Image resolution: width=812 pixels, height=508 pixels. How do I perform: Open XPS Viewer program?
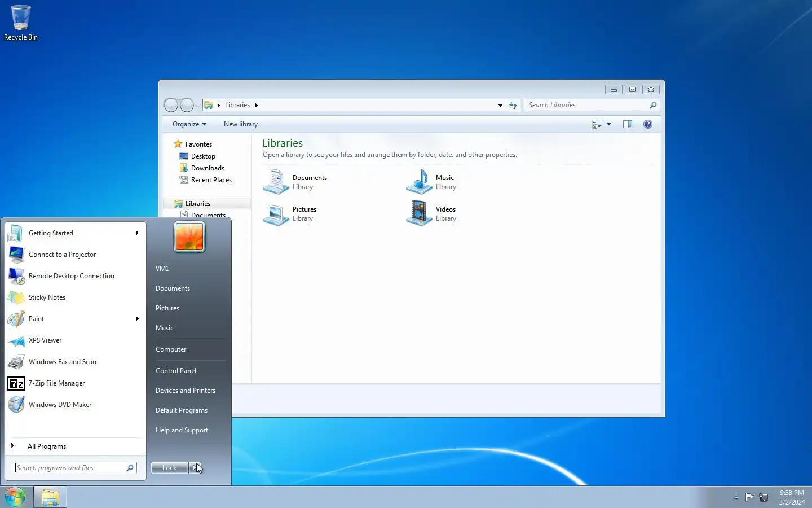76,340
